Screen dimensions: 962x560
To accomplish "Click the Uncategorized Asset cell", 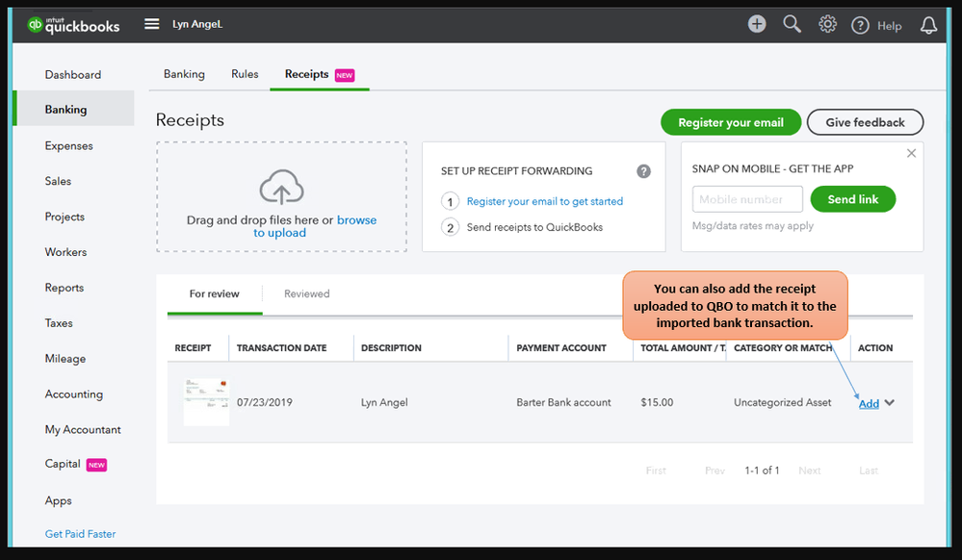I will (x=782, y=402).
